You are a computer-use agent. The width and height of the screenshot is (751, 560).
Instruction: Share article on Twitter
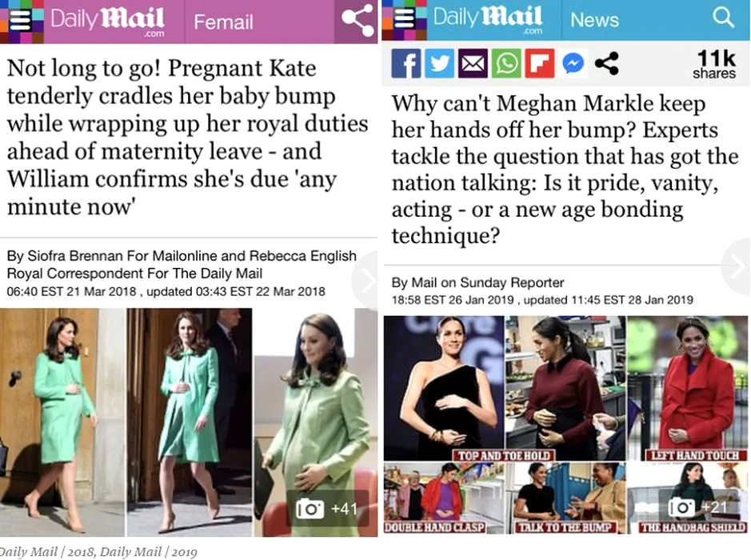pos(439,62)
